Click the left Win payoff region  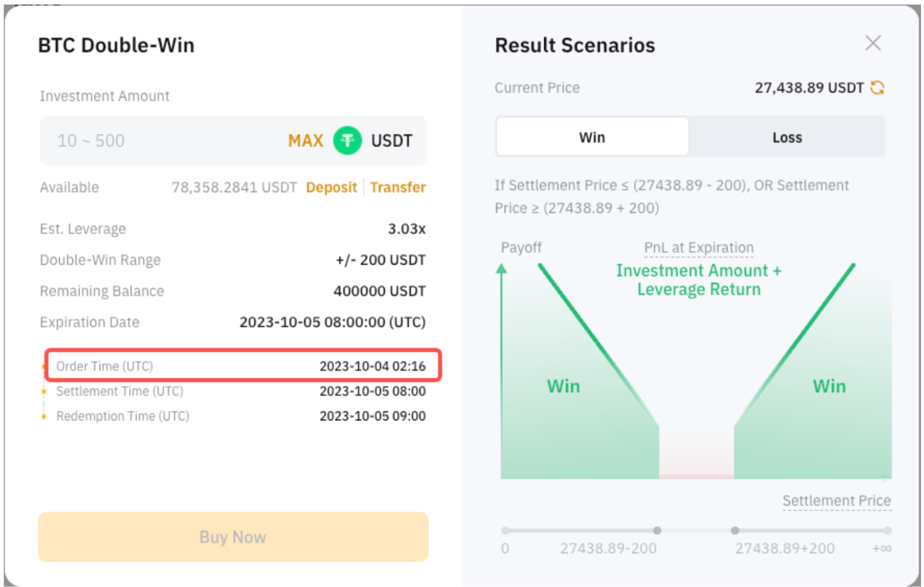[x=563, y=387]
